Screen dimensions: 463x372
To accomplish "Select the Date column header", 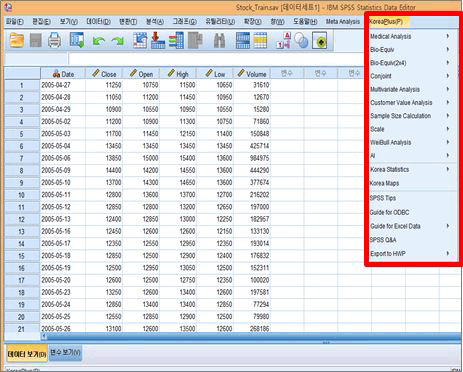I will 63,74.
